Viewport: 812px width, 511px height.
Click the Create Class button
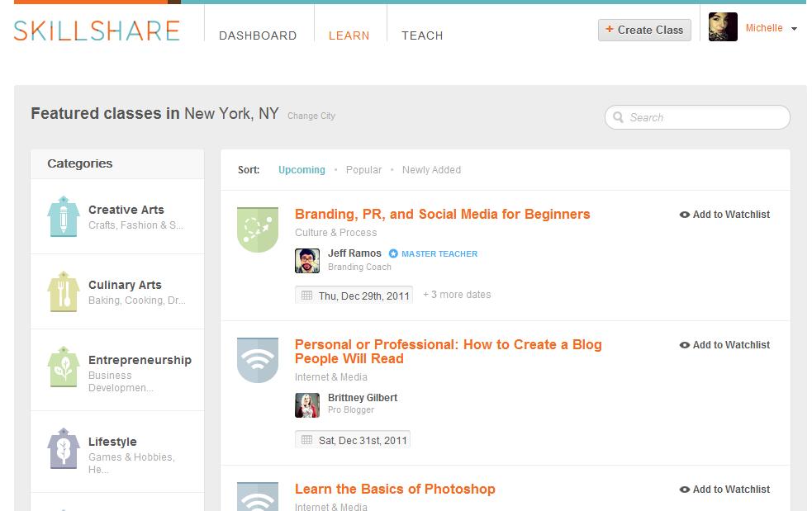[645, 30]
